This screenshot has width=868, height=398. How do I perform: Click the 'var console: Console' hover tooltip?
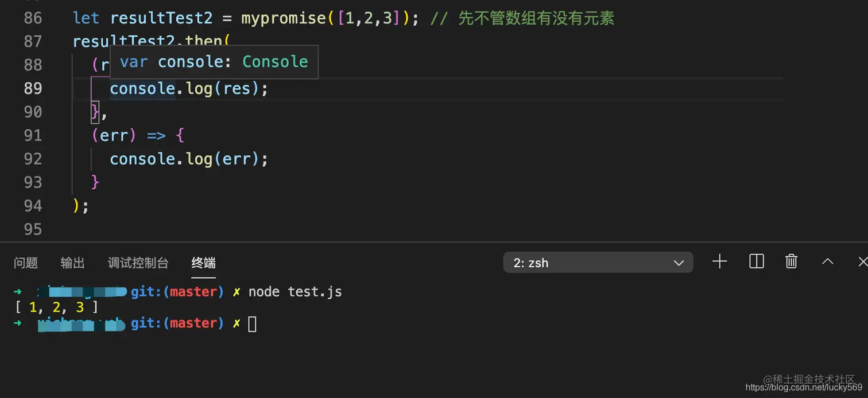pyautogui.click(x=214, y=62)
